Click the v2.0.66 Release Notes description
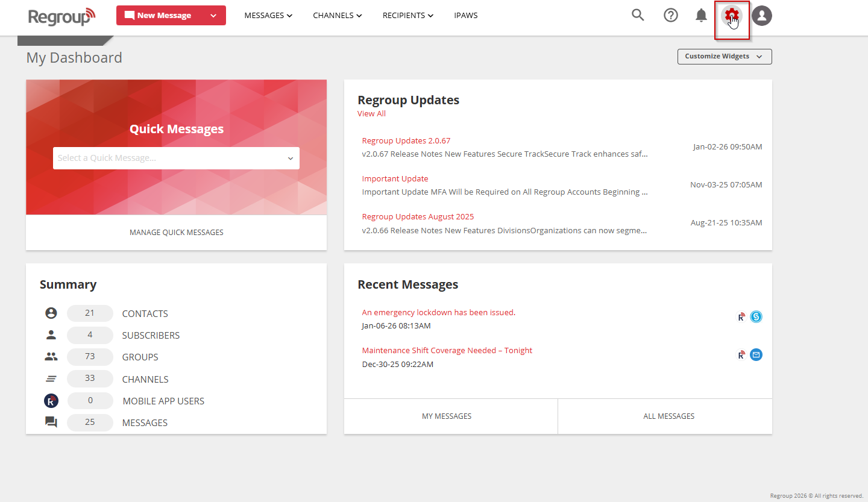 505,231
